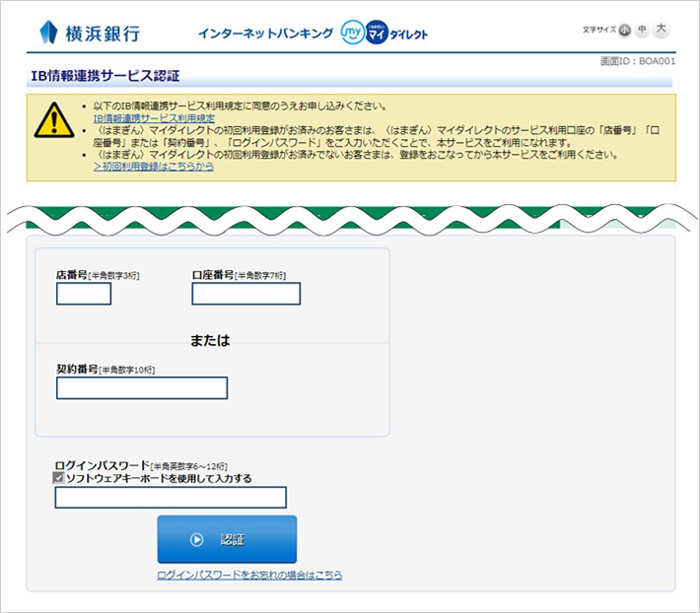
Task: Open the IB情報連携サービス利用規定 link
Action: click(154, 118)
